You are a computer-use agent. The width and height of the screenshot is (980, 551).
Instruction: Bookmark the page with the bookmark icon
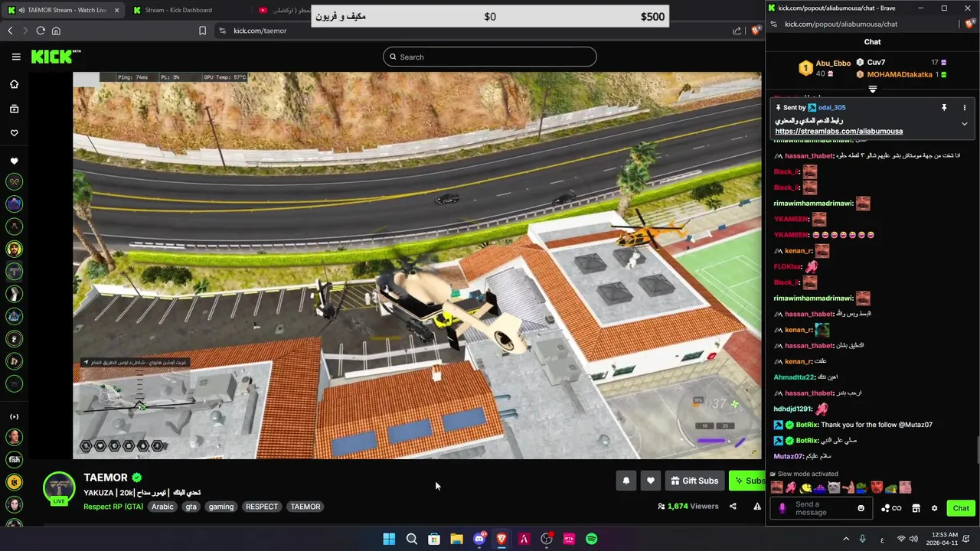[202, 31]
